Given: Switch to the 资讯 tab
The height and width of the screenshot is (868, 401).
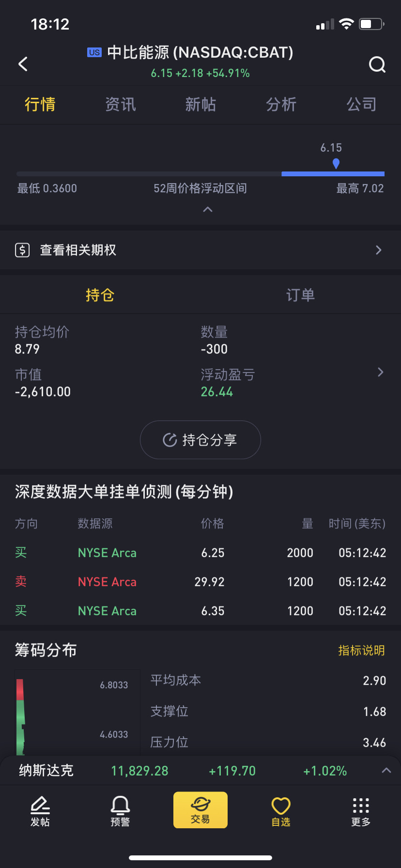Looking at the screenshot, I should pos(121,105).
